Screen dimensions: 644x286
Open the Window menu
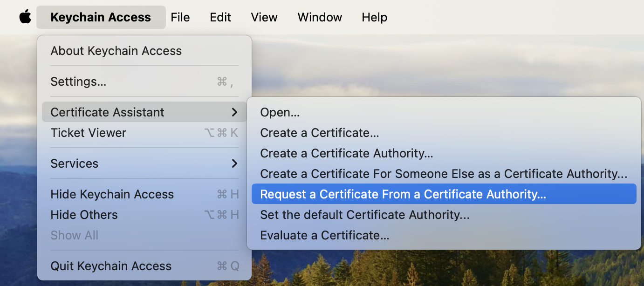click(x=320, y=17)
